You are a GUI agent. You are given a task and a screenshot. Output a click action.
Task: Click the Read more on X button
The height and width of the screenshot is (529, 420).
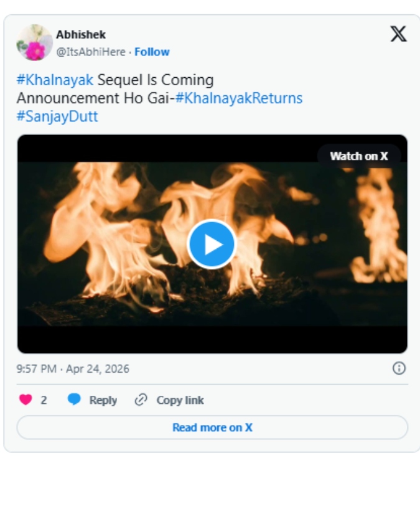pyautogui.click(x=212, y=428)
